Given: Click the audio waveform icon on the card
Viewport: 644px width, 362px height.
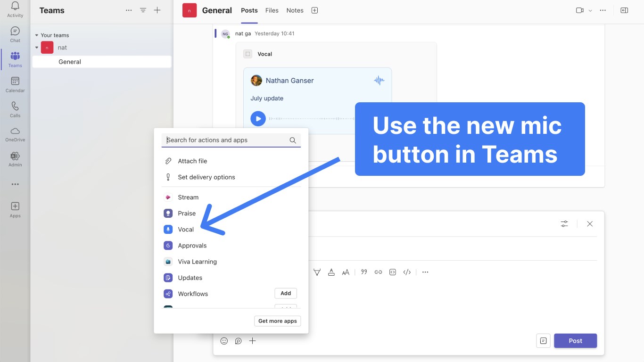Looking at the screenshot, I should (x=379, y=81).
